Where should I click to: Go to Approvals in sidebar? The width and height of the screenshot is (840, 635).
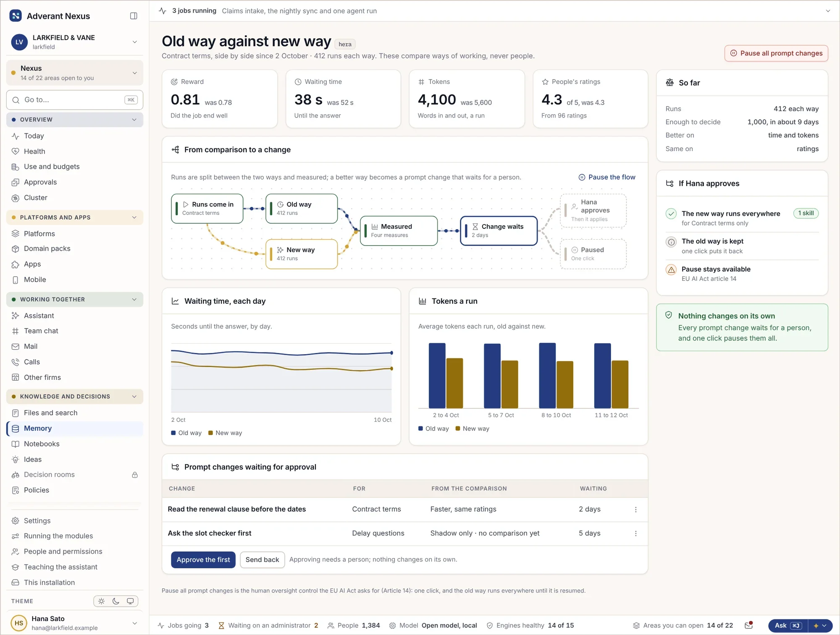75,182
